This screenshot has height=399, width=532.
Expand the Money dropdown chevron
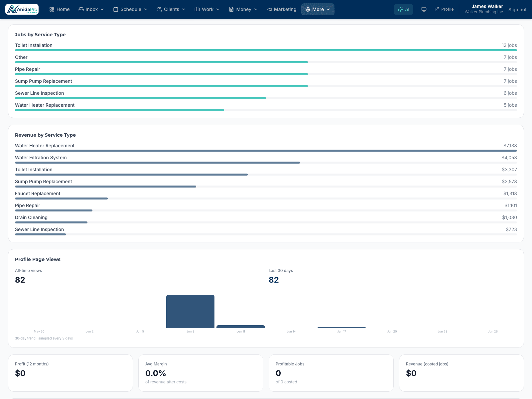[256, 9]
